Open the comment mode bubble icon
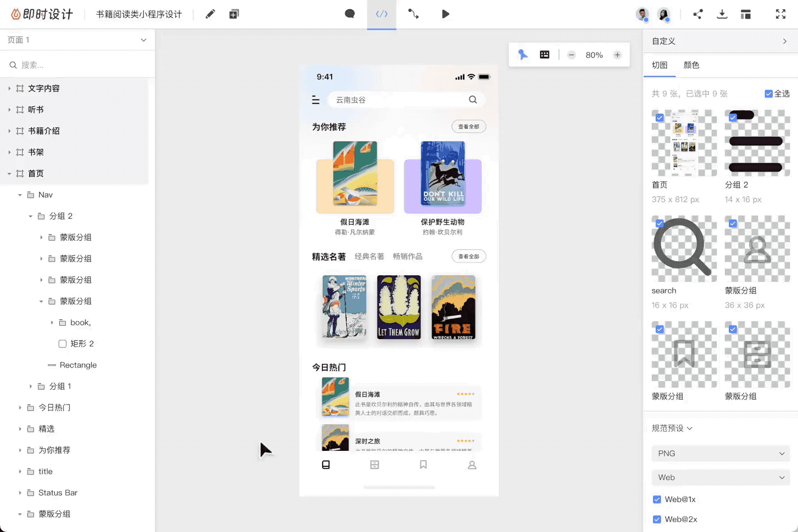Viewport: 798px width, 532px height. [350, 14]
